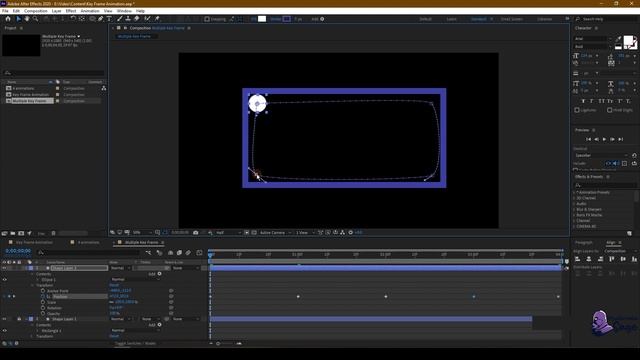Click the Home icon in toolbar

coord(8,19)
